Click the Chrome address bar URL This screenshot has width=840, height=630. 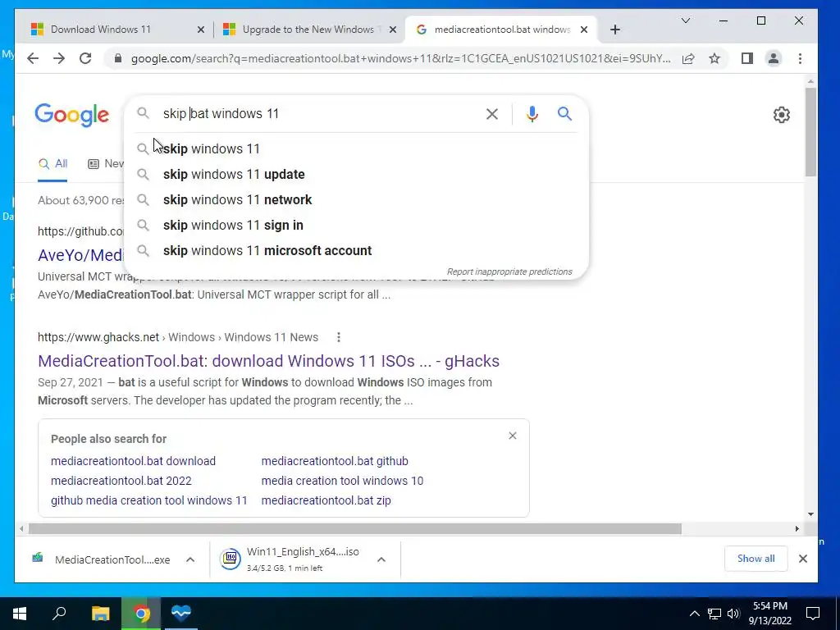[400, 58]
